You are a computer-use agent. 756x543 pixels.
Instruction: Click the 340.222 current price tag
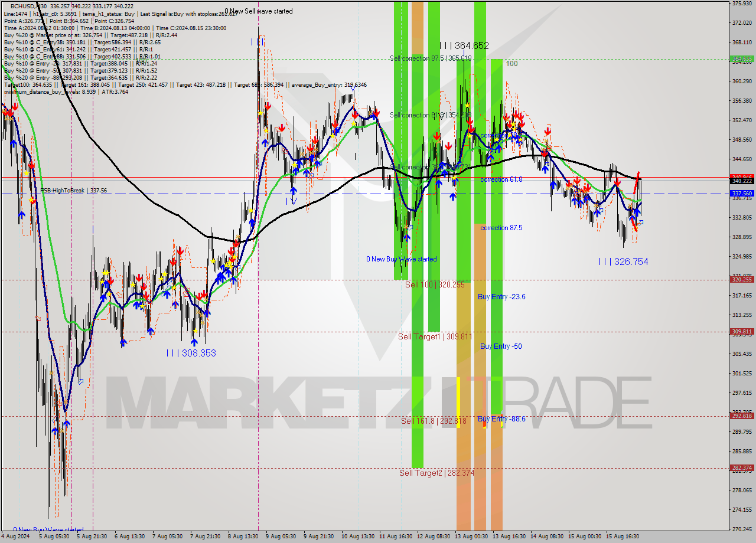(742, 181)
